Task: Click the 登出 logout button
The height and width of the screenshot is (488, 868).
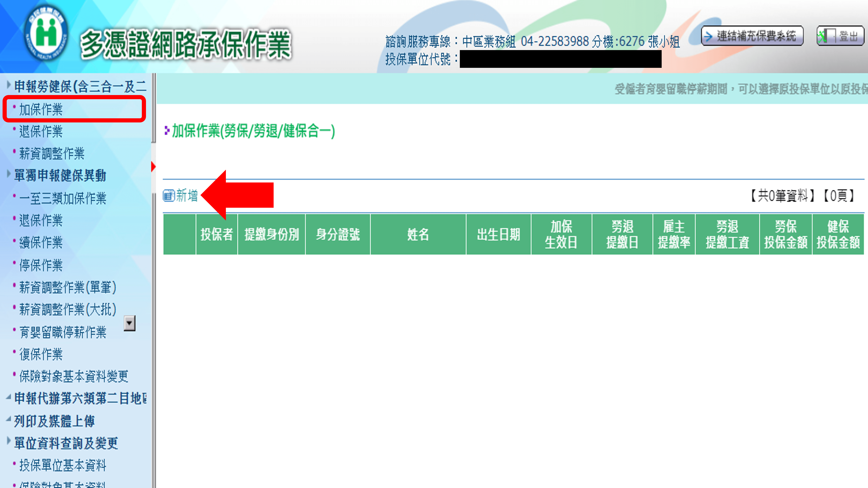Action: (847, 36)
